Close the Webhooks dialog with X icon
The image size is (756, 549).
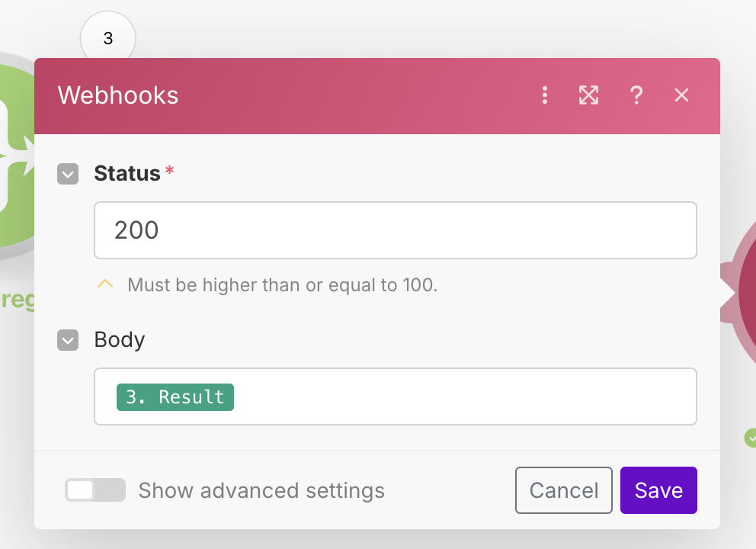tap(681, 95)
